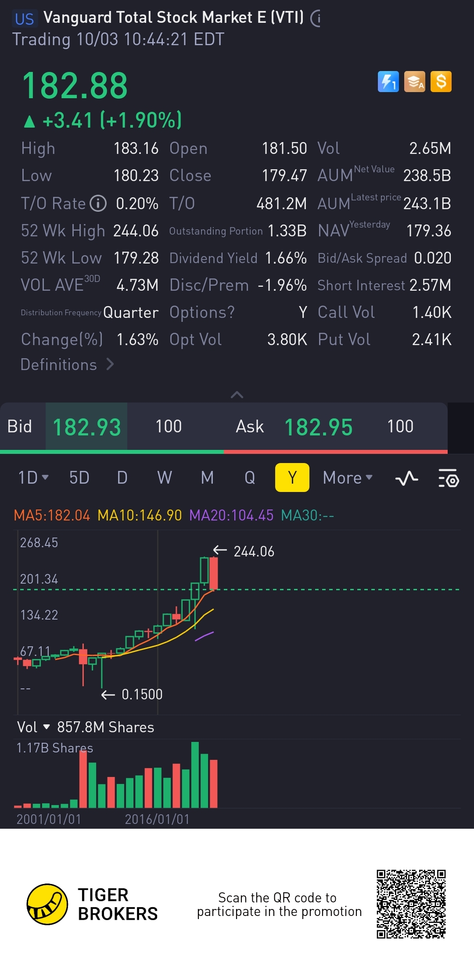Tap the Disc/Prem -1.96% value
This screenshot has height=980, width=474.
[282, 285]
